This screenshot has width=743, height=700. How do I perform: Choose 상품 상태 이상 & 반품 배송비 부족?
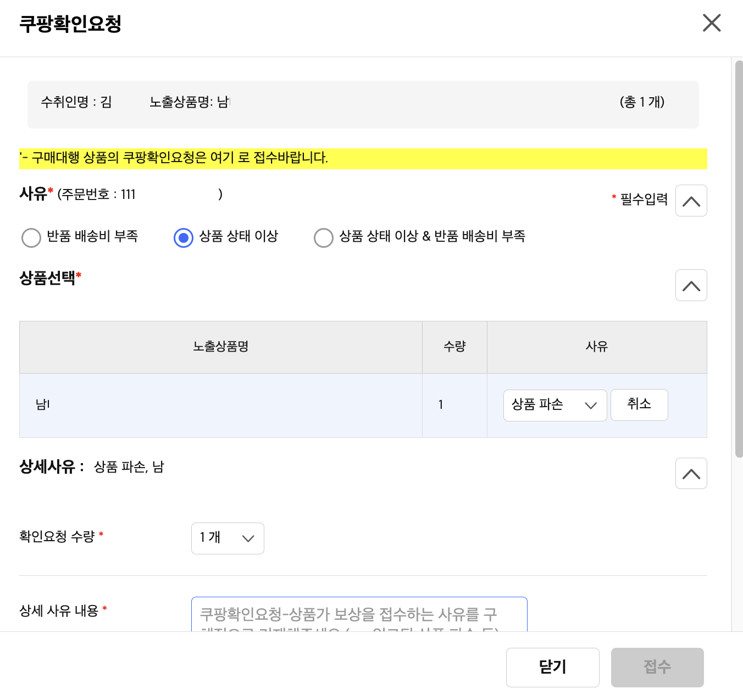click(x=324, y=238)
